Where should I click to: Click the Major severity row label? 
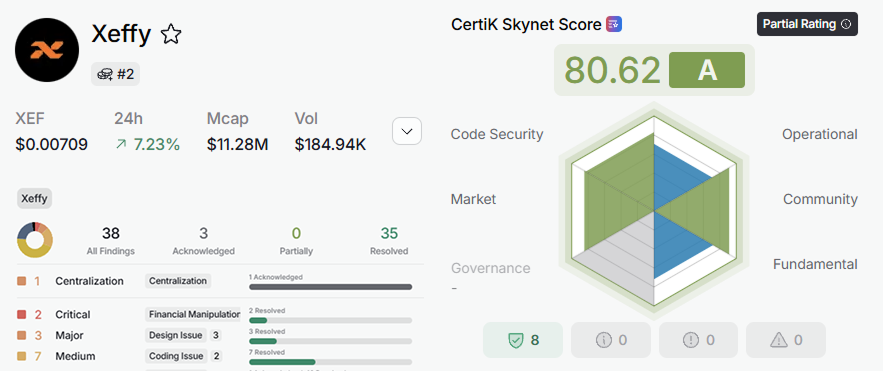point(69,336)
